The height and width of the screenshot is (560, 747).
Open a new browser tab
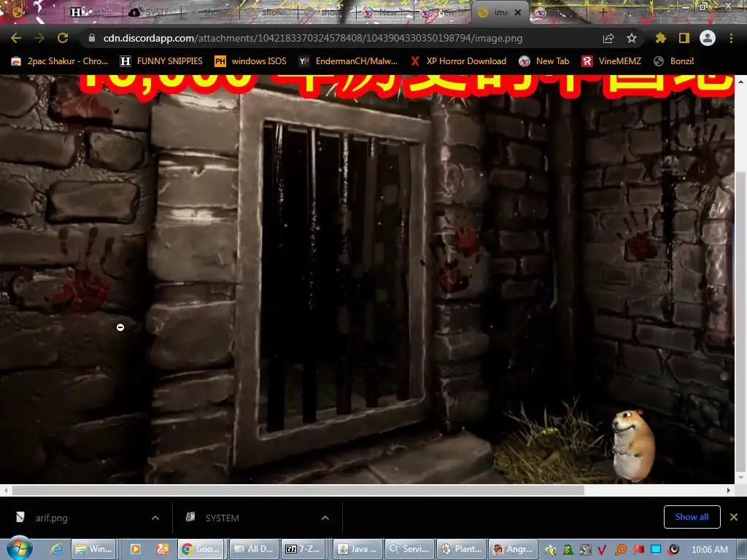pos(603,12)
